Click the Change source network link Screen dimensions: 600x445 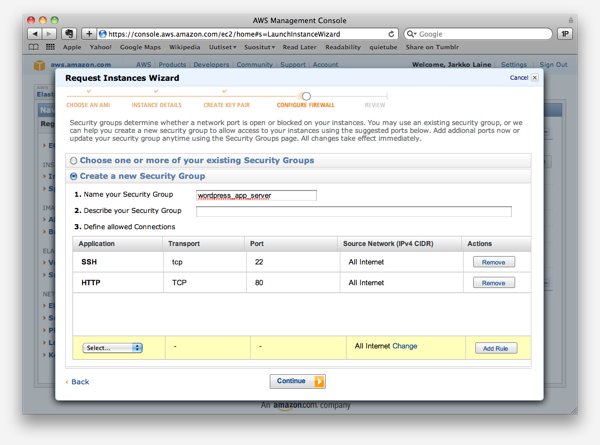(405, 346)
